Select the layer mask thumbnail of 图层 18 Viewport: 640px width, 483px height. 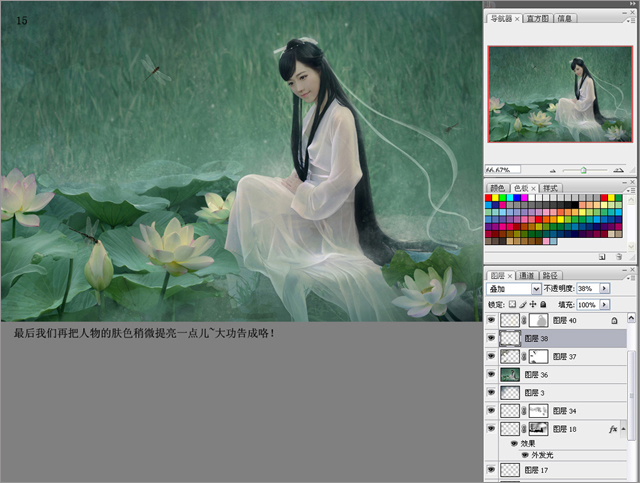pyautogui.click(x=538, y=429)
